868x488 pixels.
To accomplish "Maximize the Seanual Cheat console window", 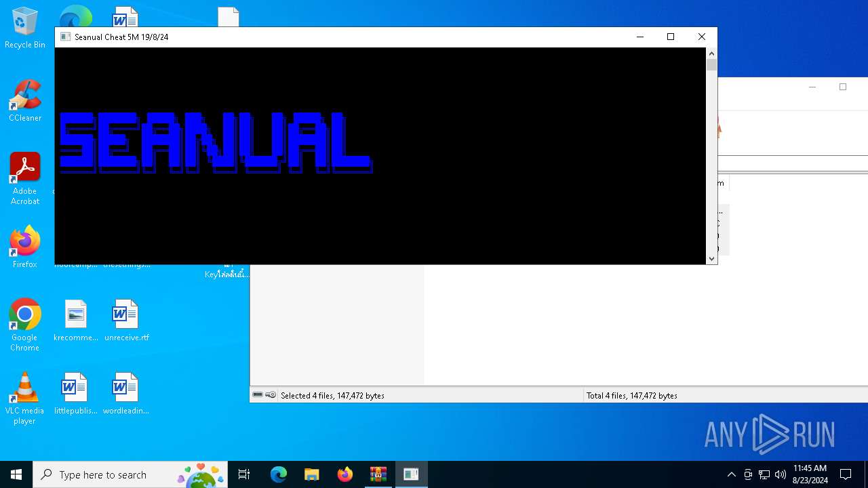I will click(x=671, y=37).
